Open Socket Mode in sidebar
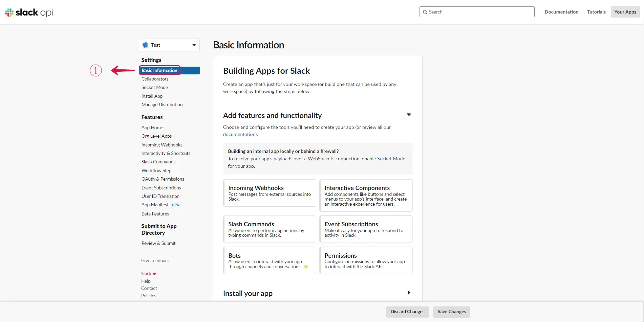The width and height of the screenshot is (644, 322). pyautogui.click(x=154, y=87)
